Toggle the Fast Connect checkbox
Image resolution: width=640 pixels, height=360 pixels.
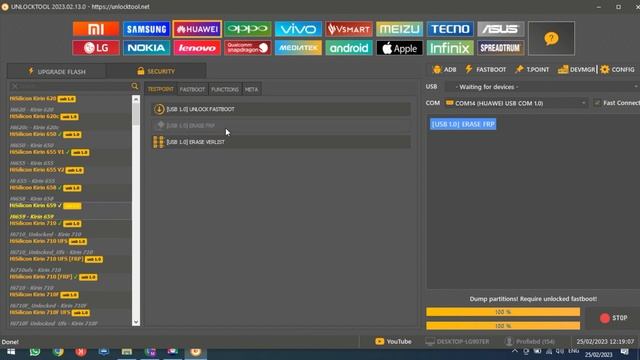(x=598, y=103)
